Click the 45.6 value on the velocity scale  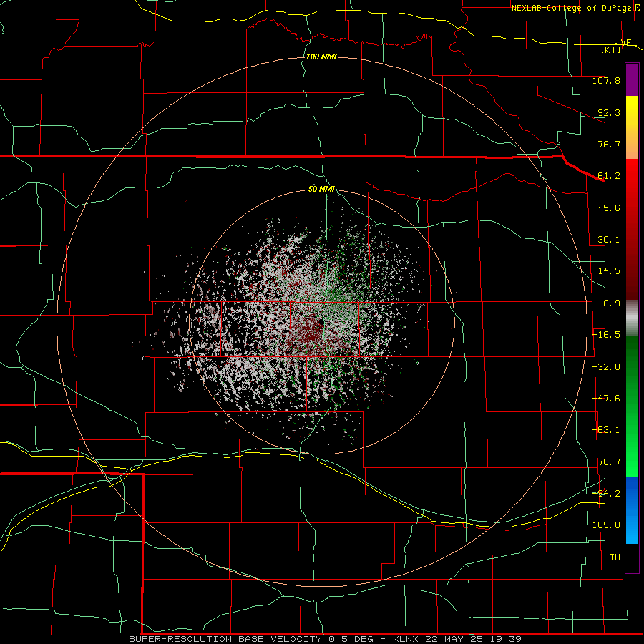pyautogui.click(x=609, y=208)
